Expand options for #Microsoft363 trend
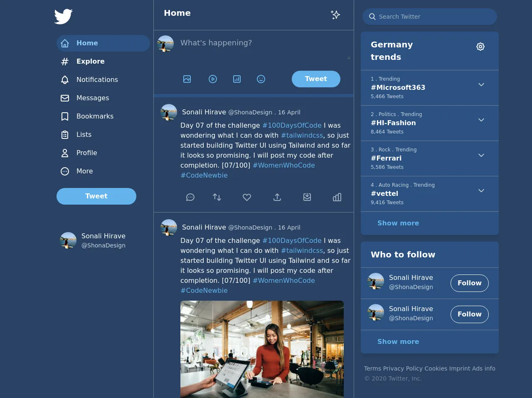The image size is (532, 398). [481, 85]
